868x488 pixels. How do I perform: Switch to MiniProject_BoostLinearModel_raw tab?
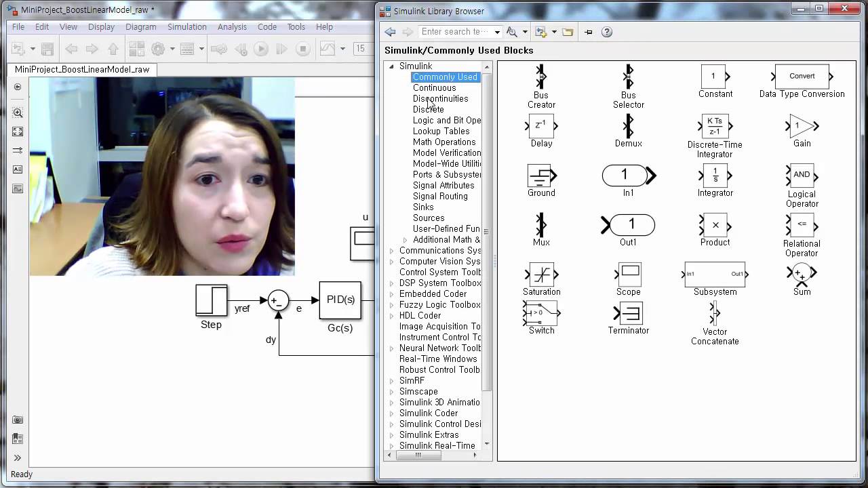[x=82, y=69]
